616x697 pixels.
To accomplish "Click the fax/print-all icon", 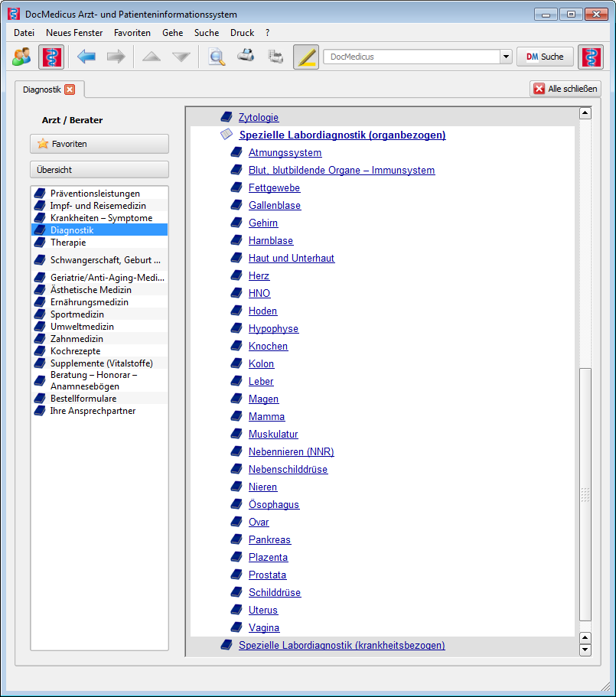I will tap(275, 57).
